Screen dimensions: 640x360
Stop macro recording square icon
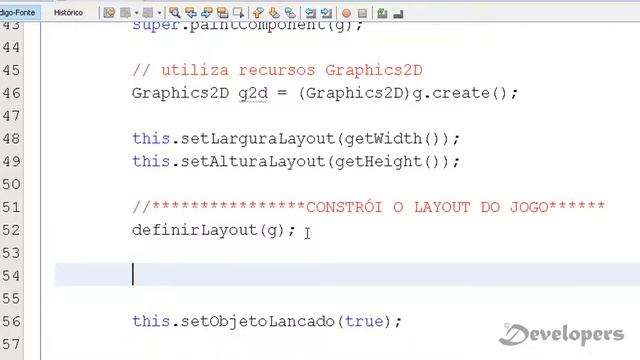coord(362,13)
